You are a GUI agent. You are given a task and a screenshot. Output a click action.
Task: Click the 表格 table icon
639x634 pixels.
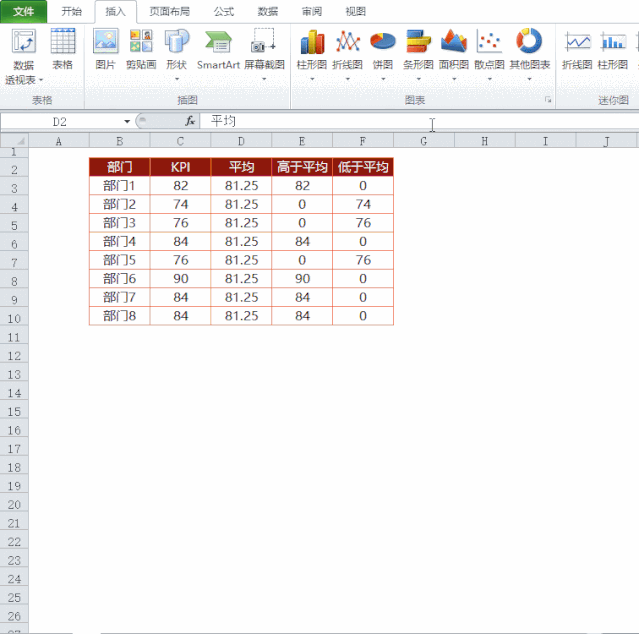[x=62, y=48]
